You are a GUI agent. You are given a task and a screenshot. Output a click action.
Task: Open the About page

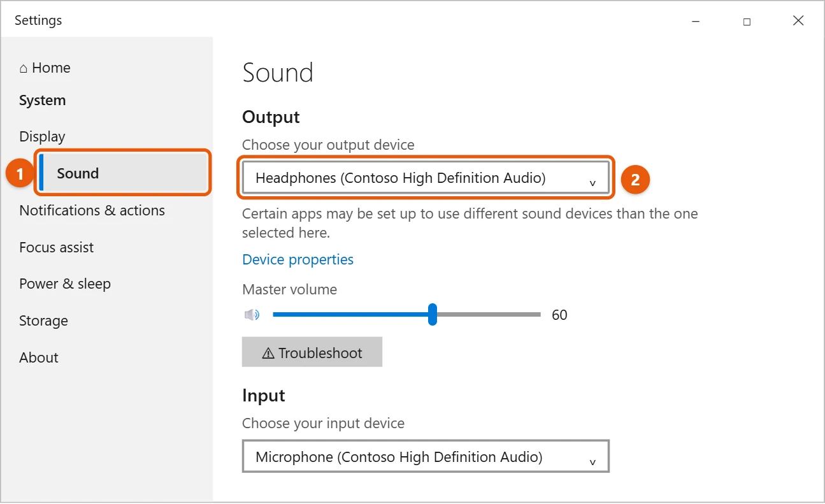point(39,357)
